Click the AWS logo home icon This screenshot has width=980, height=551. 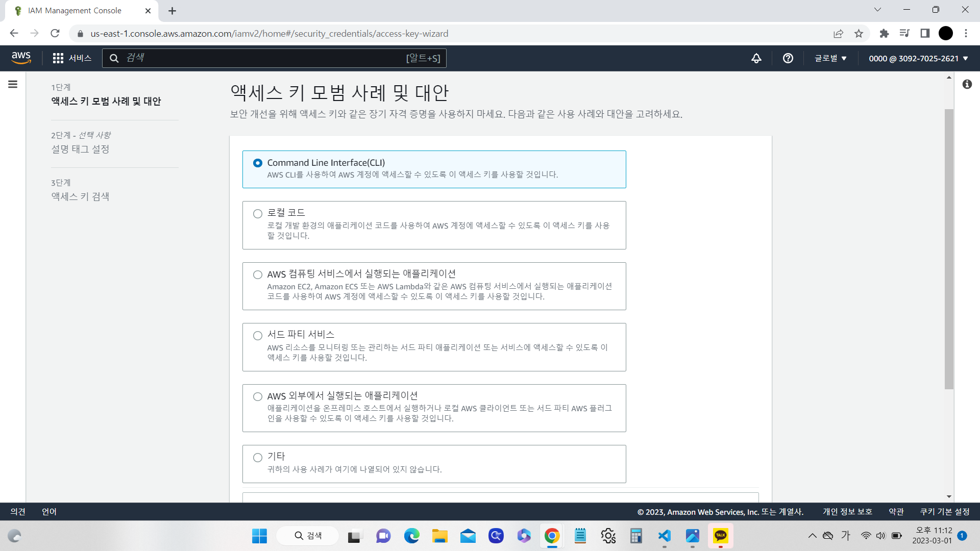pos(21,58)
